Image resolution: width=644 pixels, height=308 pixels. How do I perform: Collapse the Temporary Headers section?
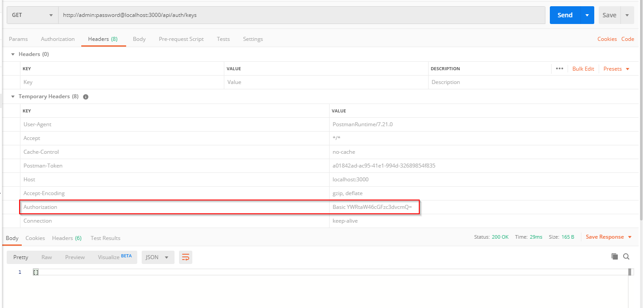pos(12,96)
